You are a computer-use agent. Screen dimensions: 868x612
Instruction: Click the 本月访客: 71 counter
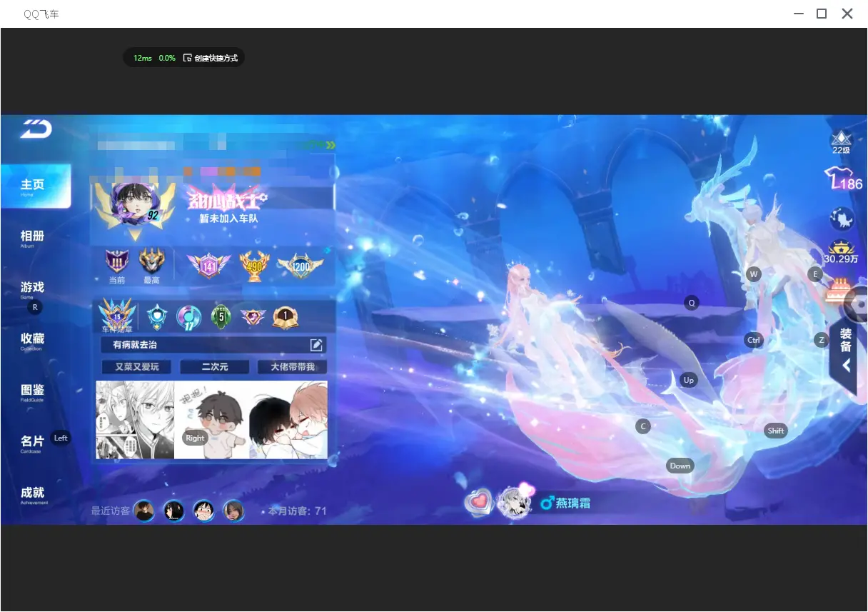[x=297, y=511]
